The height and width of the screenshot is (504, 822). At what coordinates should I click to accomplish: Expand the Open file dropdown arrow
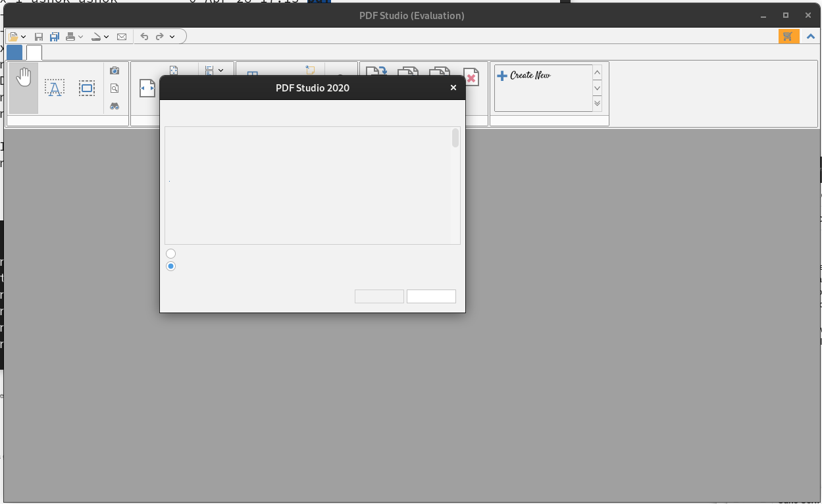(x=23, y=37)
